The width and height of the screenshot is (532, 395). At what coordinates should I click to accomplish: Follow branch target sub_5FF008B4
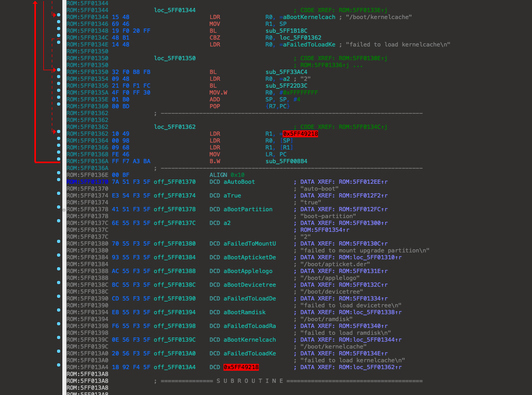tap(286, 161)
